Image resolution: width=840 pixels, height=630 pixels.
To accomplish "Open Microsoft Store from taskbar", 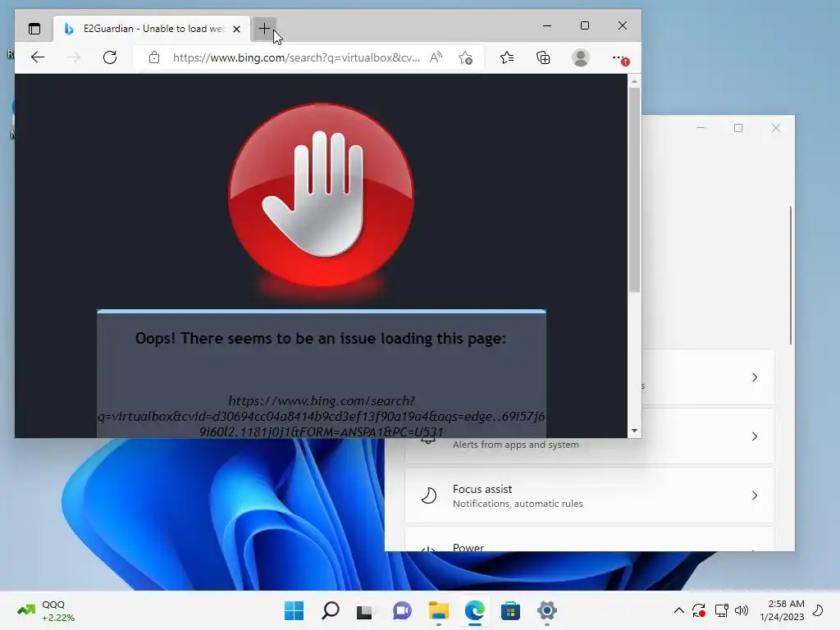I will (x=510, y=610).
